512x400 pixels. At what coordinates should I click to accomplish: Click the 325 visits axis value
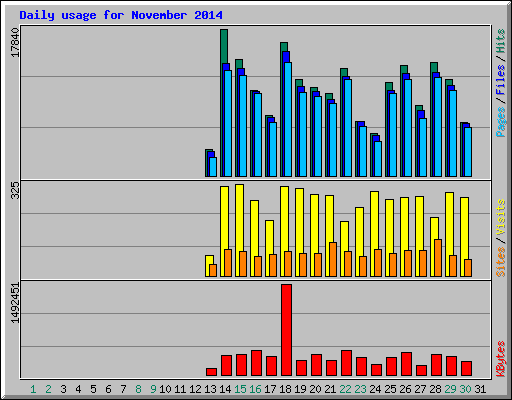tap(15, 191)
